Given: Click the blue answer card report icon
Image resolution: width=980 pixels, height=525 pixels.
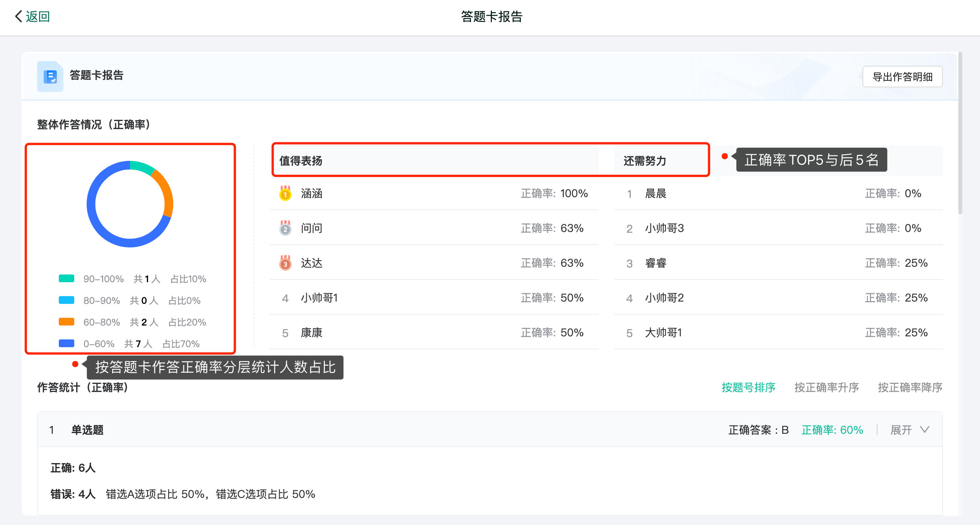Looking at the screenshot, I should pyautogui.click(x=50, y=76).
